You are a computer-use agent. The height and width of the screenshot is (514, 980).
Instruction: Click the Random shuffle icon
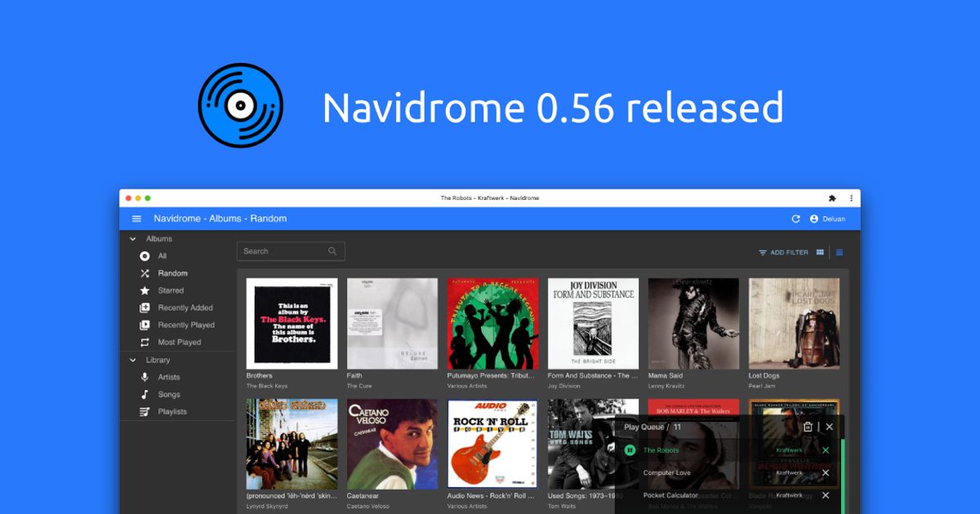tap(145, 273)
